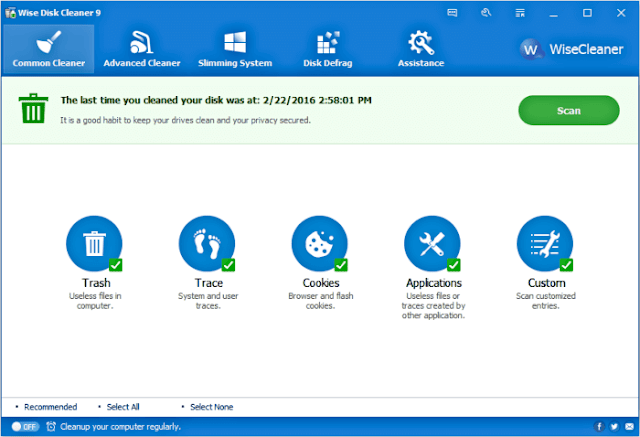Uncheck the Cookies green checkbox
Image resolution: width=640 pixels, height=437 pixels.
[x=341, y=265]
